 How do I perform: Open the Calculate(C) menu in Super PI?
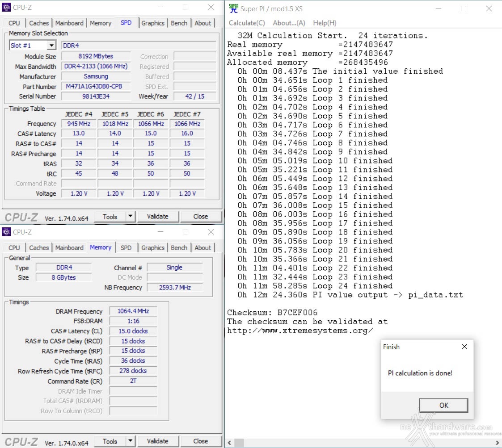click(247, 23)
